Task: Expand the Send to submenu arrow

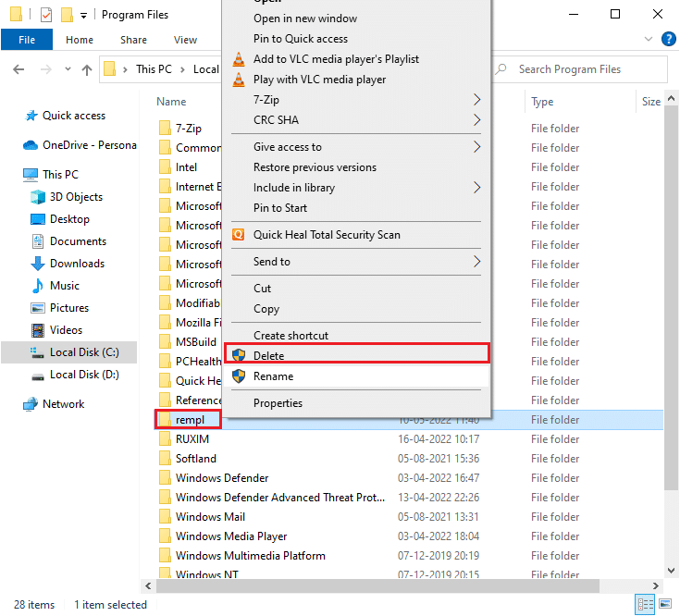Action: (476, 262)
